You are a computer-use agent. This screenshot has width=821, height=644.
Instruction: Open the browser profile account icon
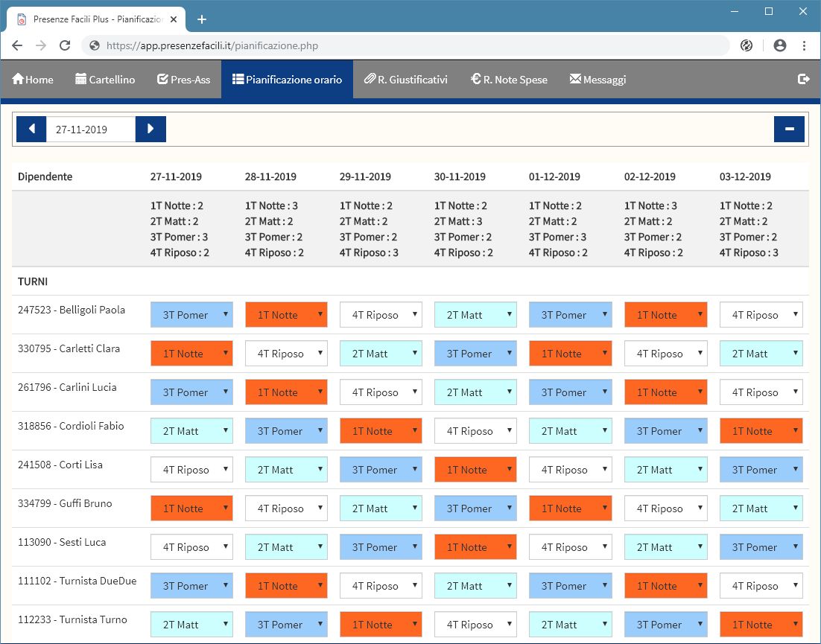point(780,45)
